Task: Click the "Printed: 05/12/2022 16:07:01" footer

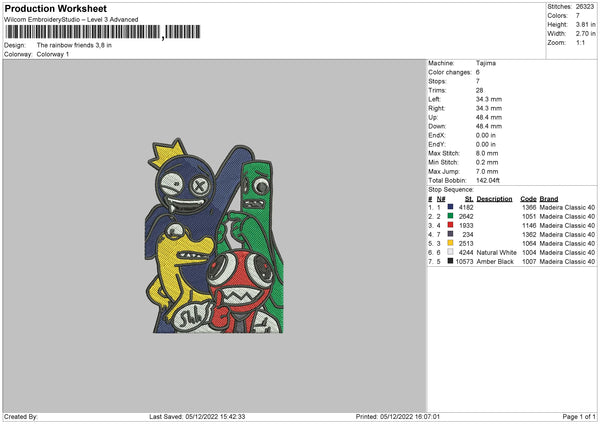Action: click(398, 416)
